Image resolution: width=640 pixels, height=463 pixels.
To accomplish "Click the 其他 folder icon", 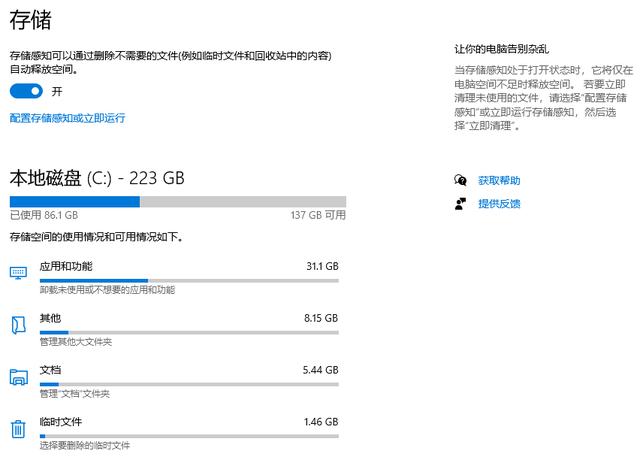I will coord(18,325).
